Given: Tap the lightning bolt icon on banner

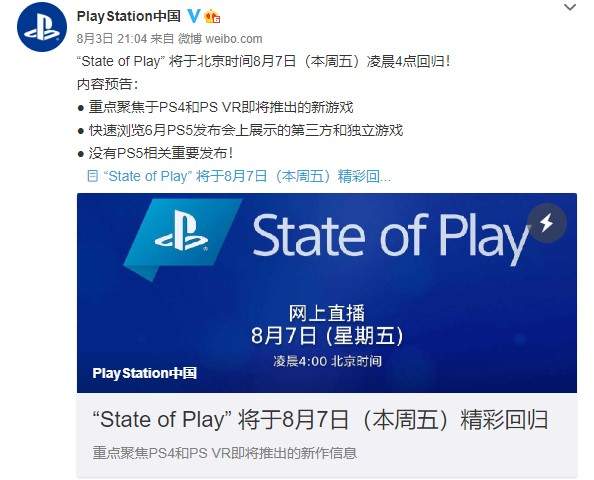Looking at the screenshot, I should click(547, 223).
